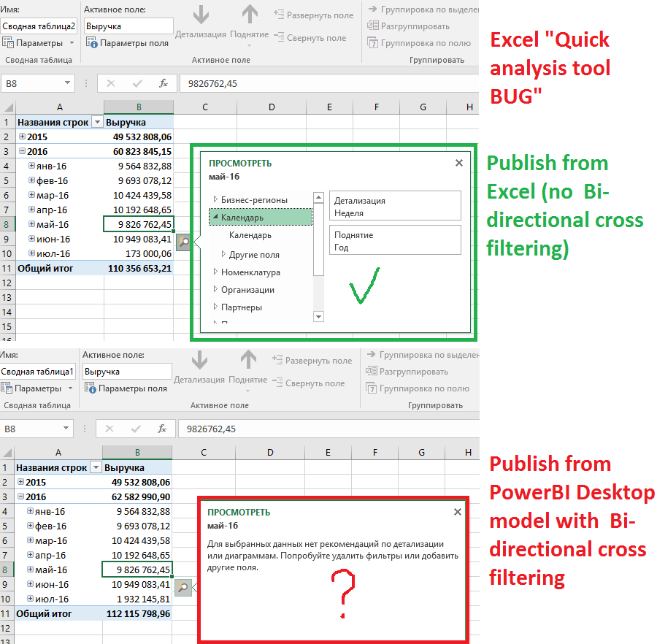Expand 2015 row in top pivot table
The width and height of the screenshot is (657, 644).
[22, 137]
